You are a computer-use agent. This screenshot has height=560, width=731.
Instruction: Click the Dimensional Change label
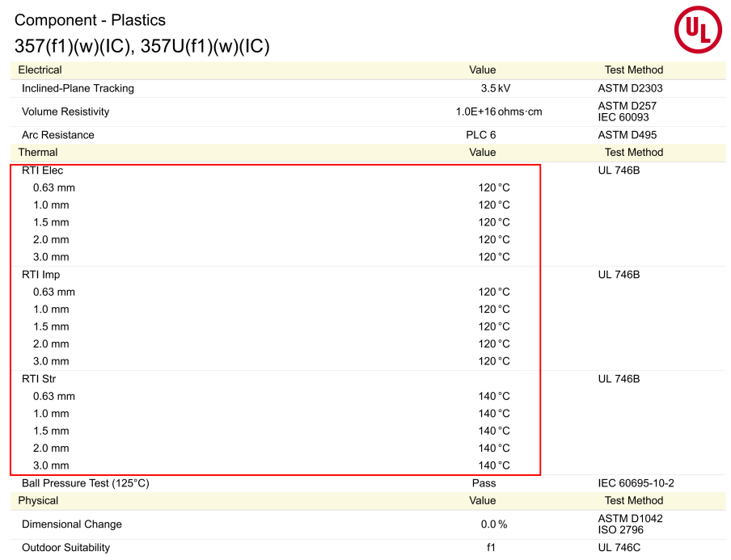coord(72,524)
